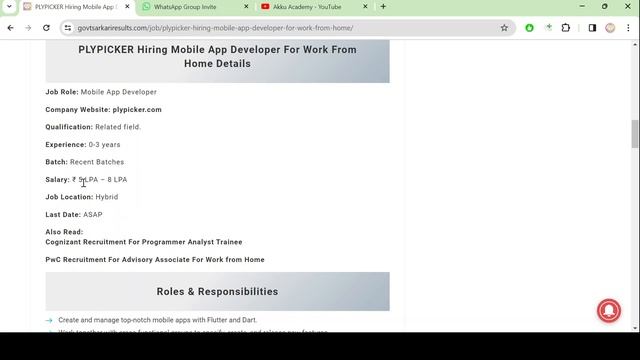Bookmark this page with the star icon
Image resolution: width=640 pixels, height=360 pixels.
coord(504,28)
